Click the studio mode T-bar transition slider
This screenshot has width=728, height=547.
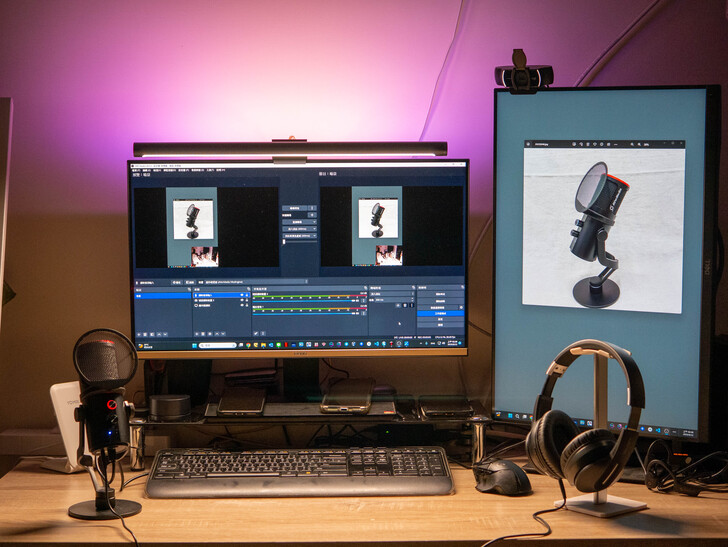tap(299, 241)
